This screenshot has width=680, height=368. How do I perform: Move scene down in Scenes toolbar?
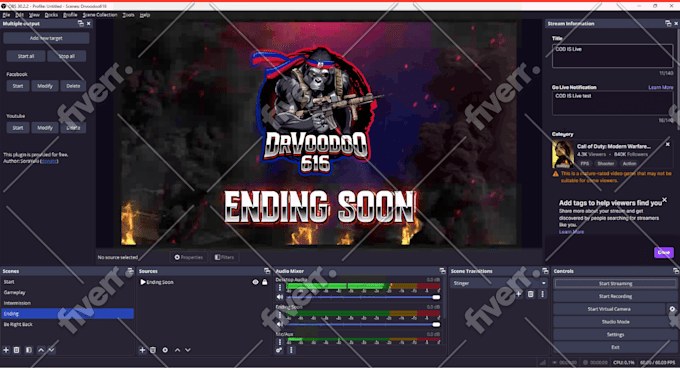coord(51,350)
